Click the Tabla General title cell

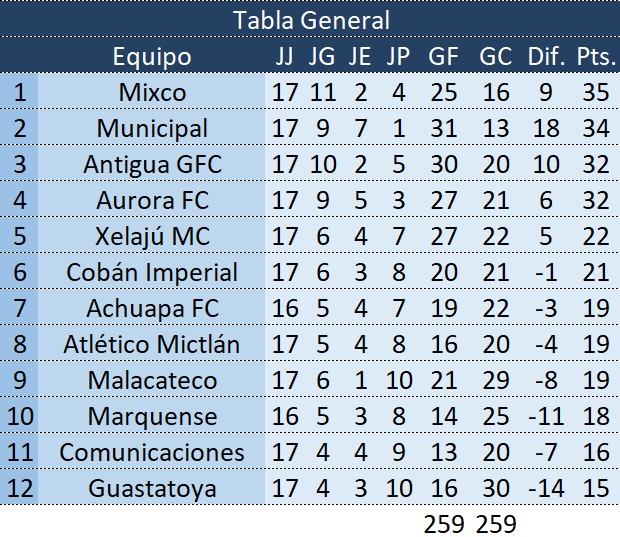point(310,20)
